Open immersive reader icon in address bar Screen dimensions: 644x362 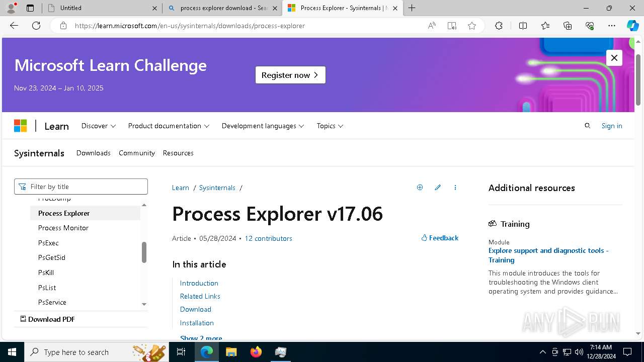[452, 26]
